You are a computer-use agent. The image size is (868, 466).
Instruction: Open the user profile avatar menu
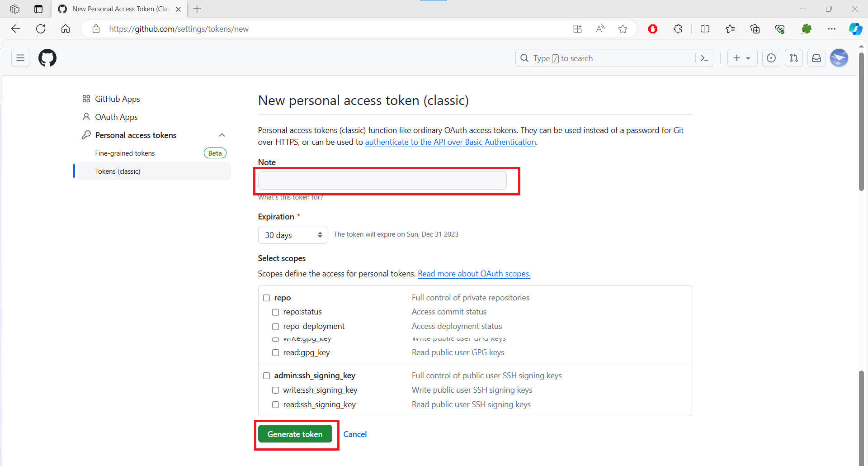(x=839, y=58)
